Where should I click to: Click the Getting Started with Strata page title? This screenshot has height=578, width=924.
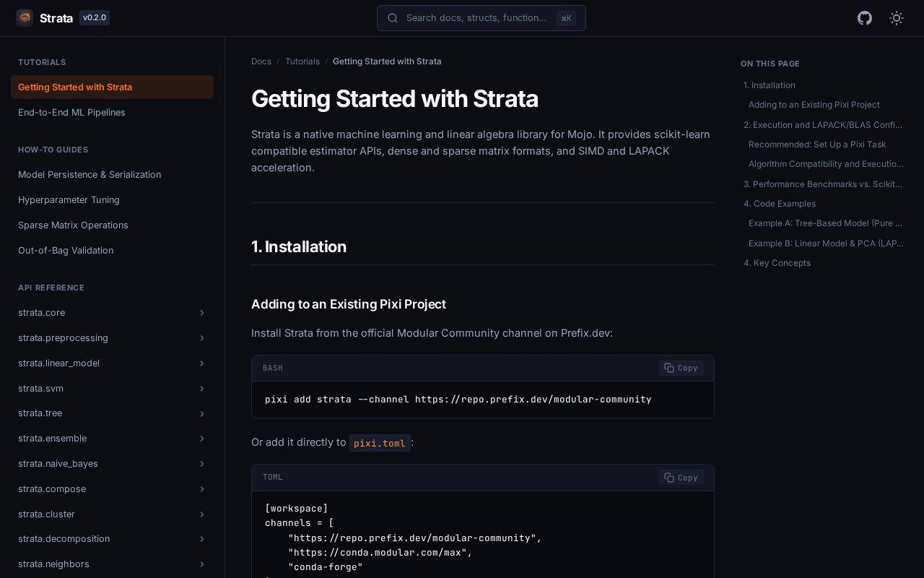point(395,99)
